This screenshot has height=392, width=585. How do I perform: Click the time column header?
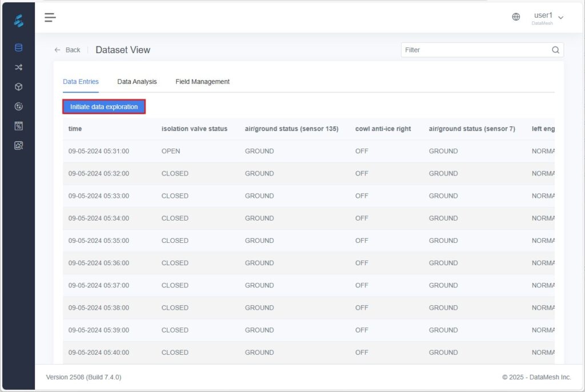click(75, 129)
